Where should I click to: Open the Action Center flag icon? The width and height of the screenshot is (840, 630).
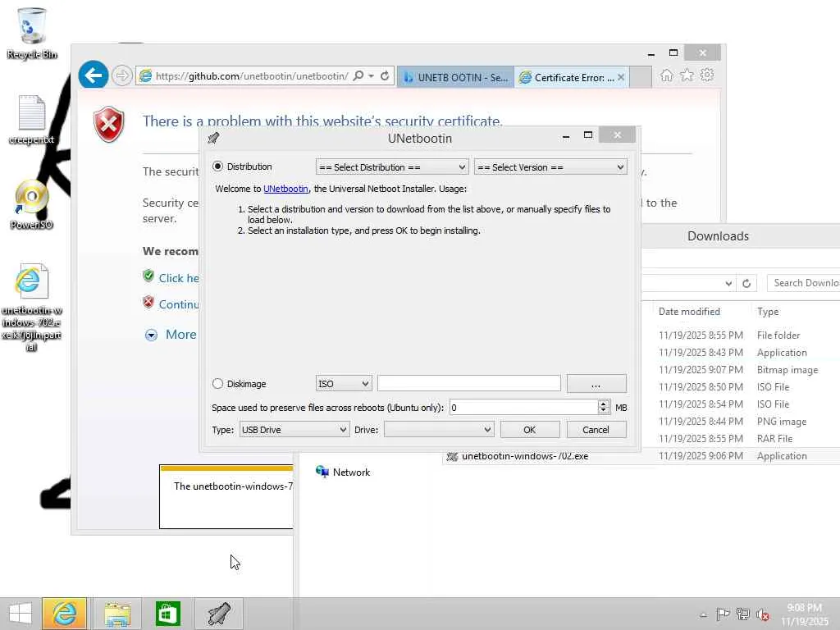(723, 614)
